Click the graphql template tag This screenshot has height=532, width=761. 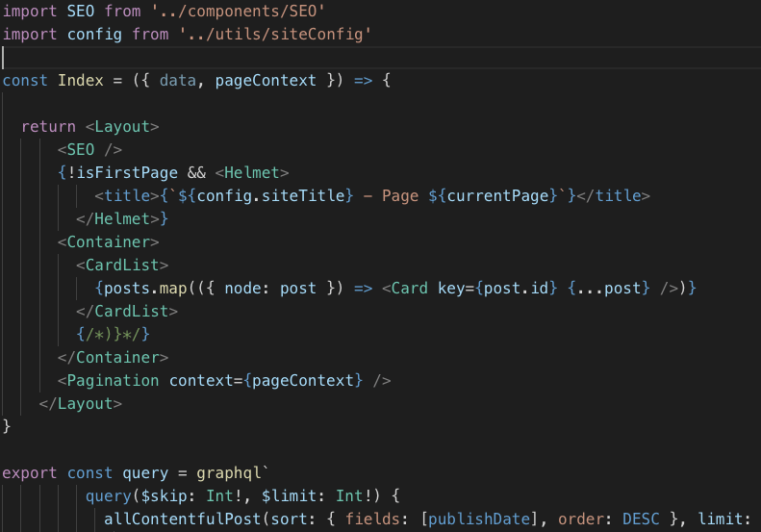tap(229, 472)
